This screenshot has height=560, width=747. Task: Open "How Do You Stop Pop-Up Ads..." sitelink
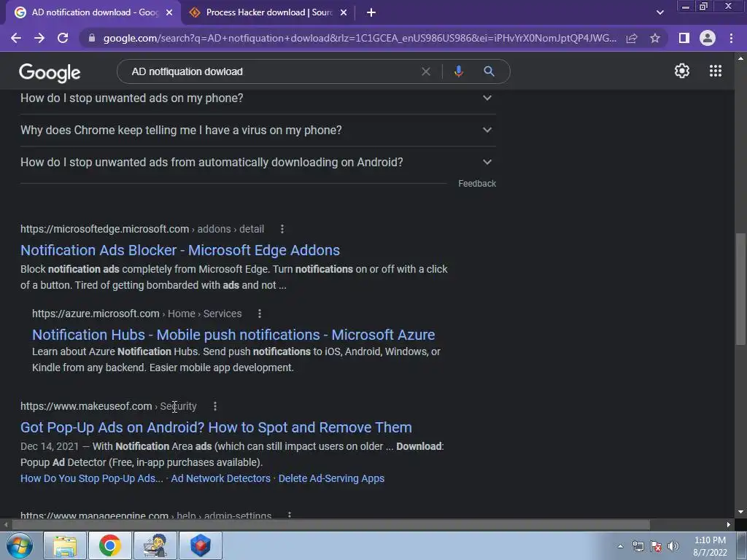pyautogui.click(x=91, y=478)
